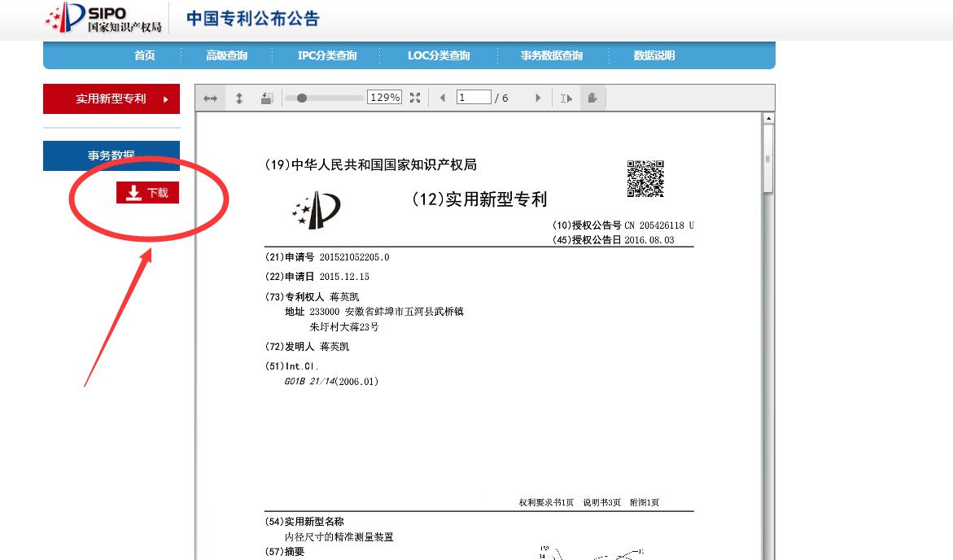The width and height of the screenshot is (953, 560).
Task: Click the rotate page icon
Action: (266, 98)
